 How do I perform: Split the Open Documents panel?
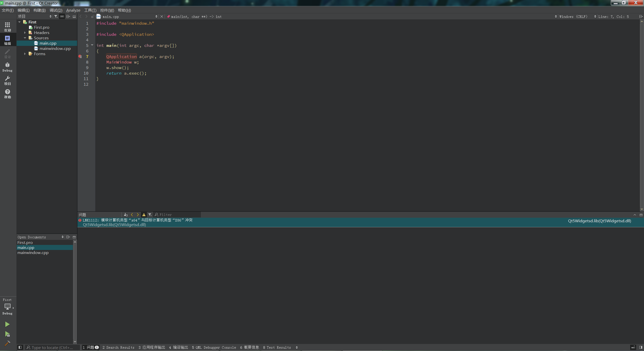[68, 237]
